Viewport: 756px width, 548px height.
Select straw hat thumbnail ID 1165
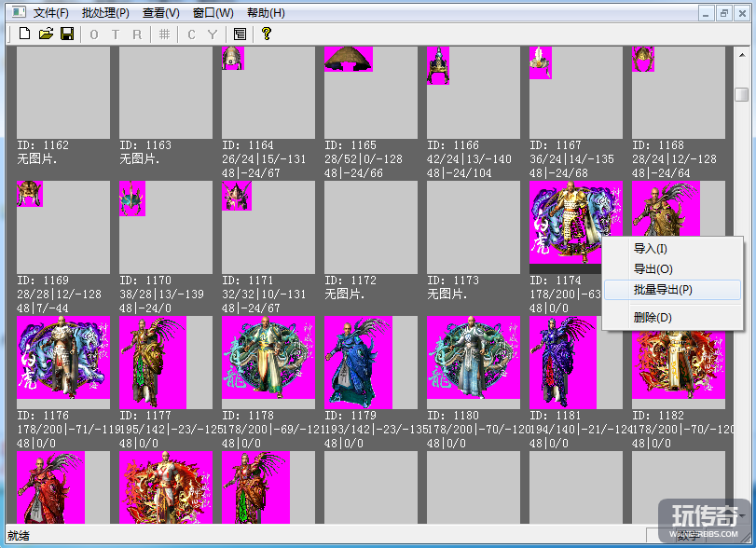click(x=371, y=92)
